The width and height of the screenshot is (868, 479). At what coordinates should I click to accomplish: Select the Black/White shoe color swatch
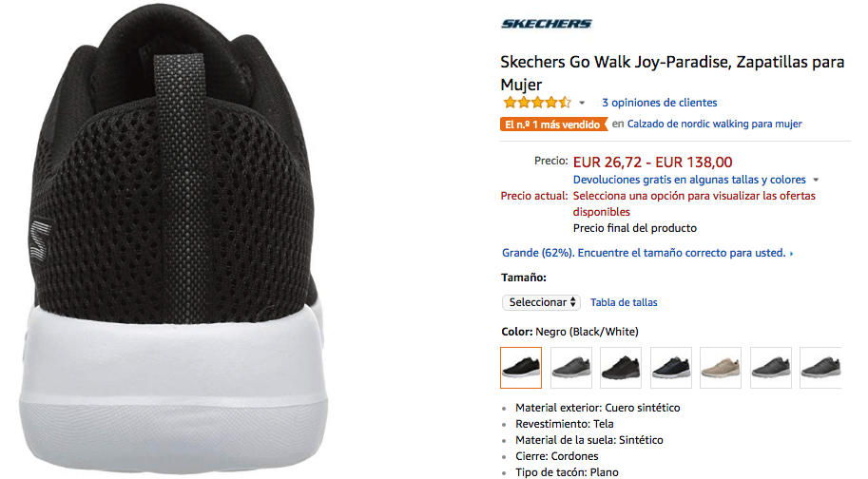(x=521, y=368)
